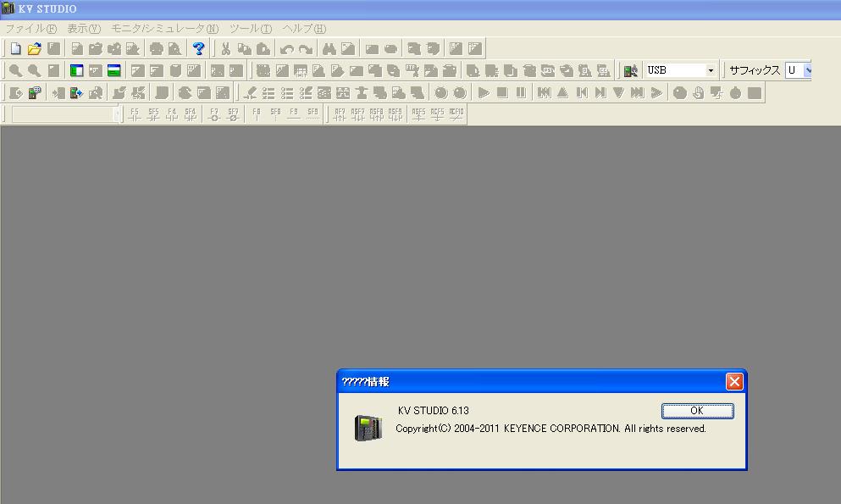Open the ファイル(F) menu
The height and width of the screenshot is (504, 841).
tap(30, 29)
